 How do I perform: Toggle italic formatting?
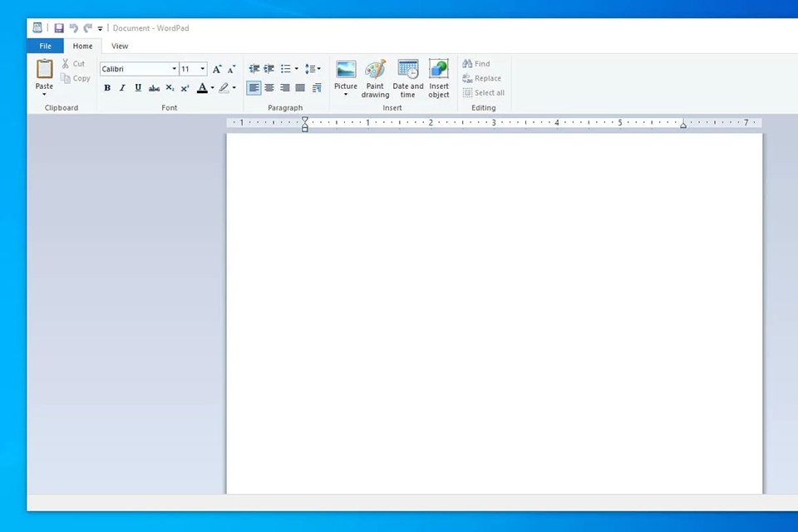(122, 87)
